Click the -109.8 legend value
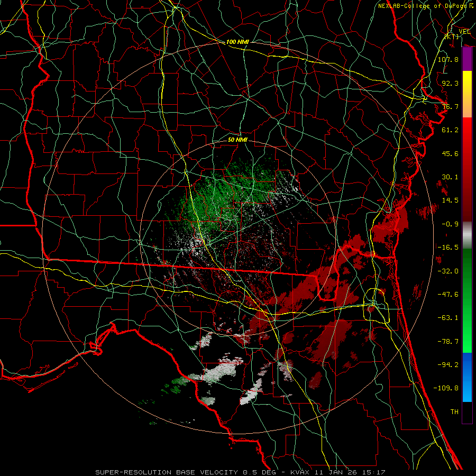 [446, 388]
